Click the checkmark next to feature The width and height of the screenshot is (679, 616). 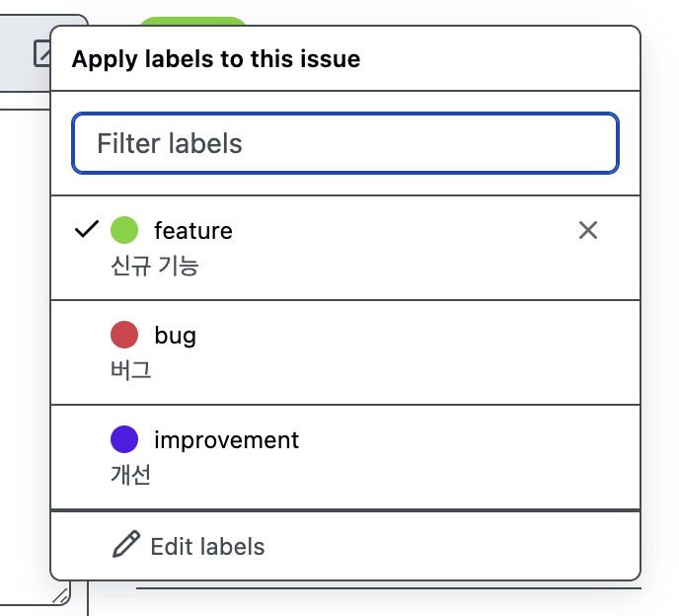point(87,230)
